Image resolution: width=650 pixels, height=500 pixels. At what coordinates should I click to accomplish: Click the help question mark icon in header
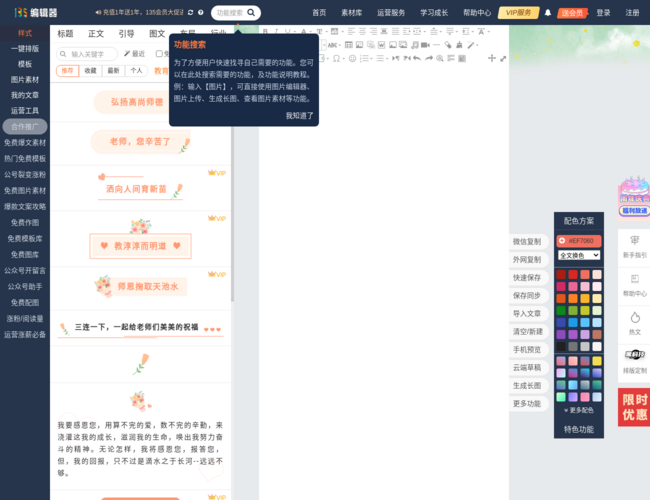click(201, 12)
